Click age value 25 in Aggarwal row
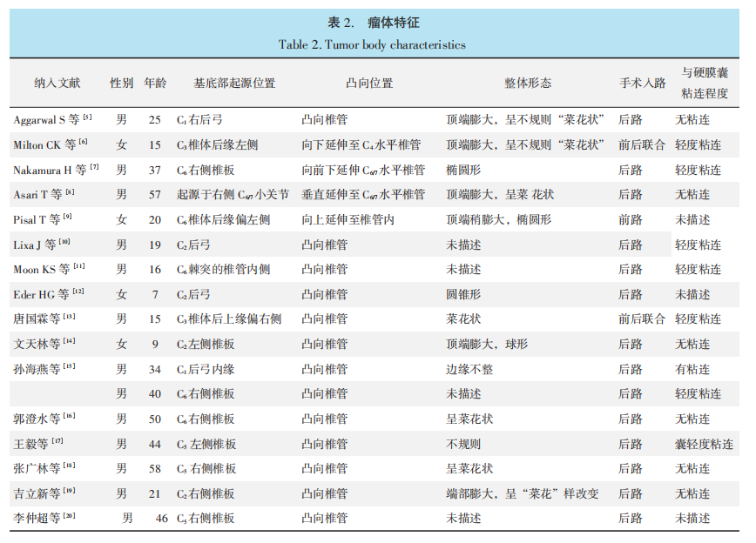 pos(155,119)
